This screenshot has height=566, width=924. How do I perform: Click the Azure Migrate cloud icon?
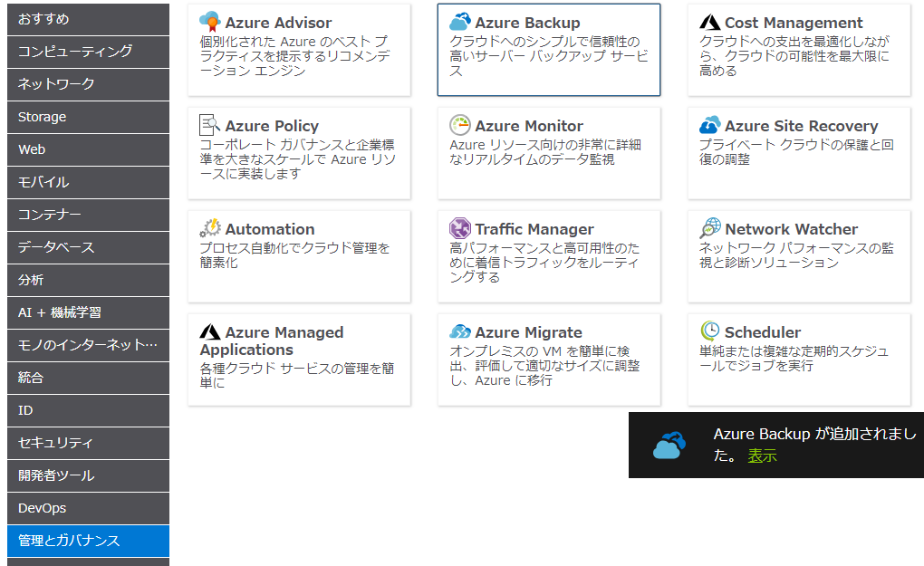coord(459,331)
